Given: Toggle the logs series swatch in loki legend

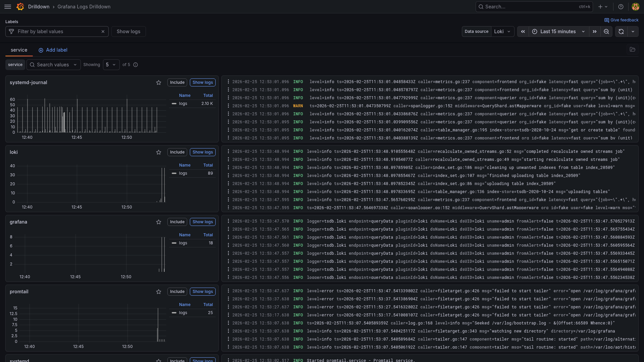Looking at the screenshot, I should [174, 173].
